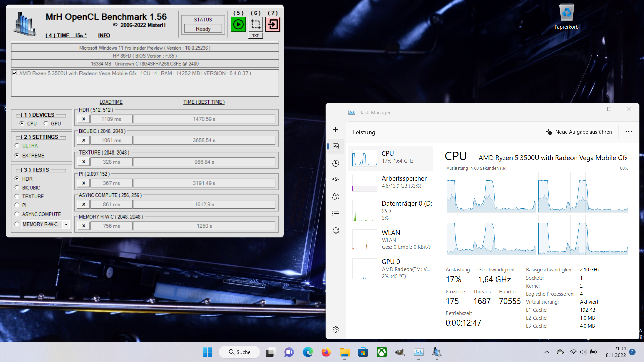
Task: Click the red exit program icon
Action: (x=273, y=24)
